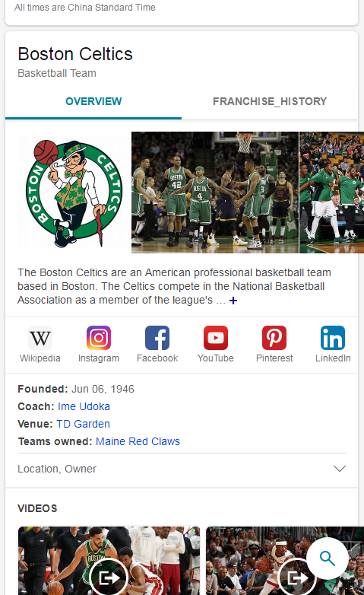Follow the TD Garden venue link

pos(83,424)
